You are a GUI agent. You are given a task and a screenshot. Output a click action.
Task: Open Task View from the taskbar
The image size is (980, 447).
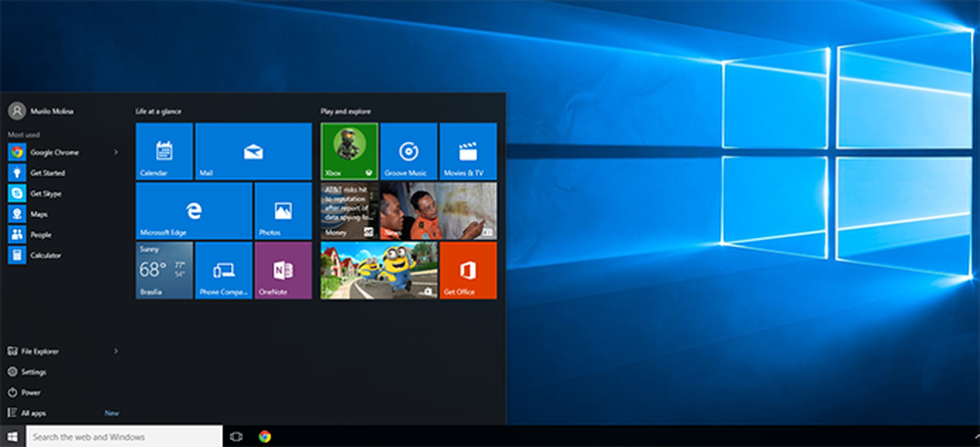(x=236, y=436)
